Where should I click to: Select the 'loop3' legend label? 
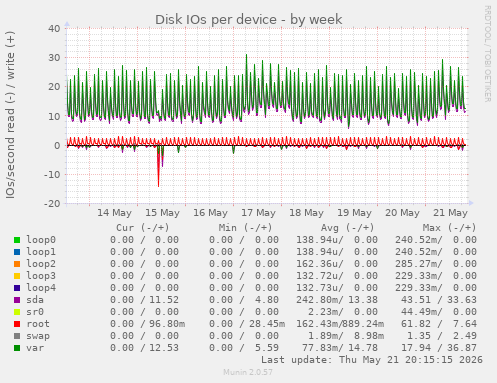pos(41,276)
